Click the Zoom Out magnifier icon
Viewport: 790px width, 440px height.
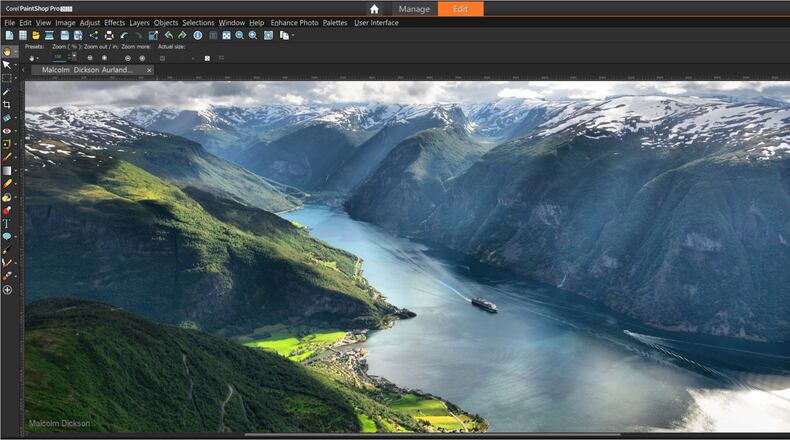(x=239, y=35)
